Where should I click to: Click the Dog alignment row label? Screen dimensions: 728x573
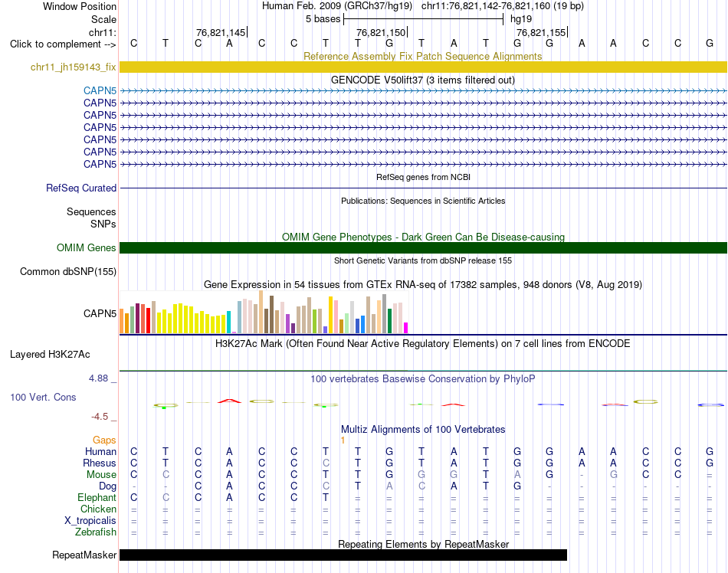(108, 486)
